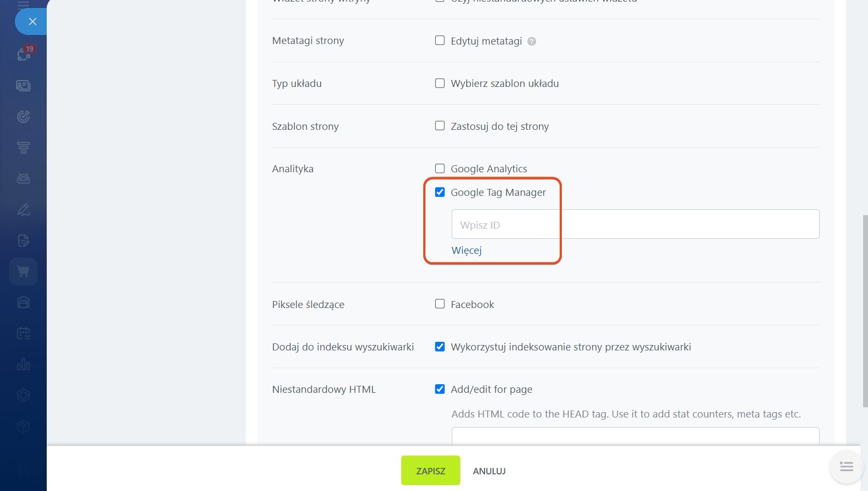Tick the Wybierz szablon układu checkbox
868x491 pixels.
pyautogui.click(x=440, y=83)
